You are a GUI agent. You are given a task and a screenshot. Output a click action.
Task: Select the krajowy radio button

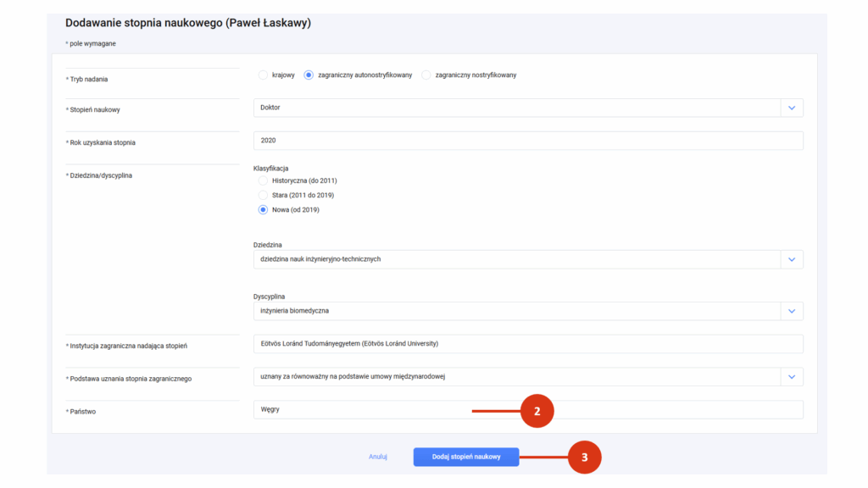[263, 75]
